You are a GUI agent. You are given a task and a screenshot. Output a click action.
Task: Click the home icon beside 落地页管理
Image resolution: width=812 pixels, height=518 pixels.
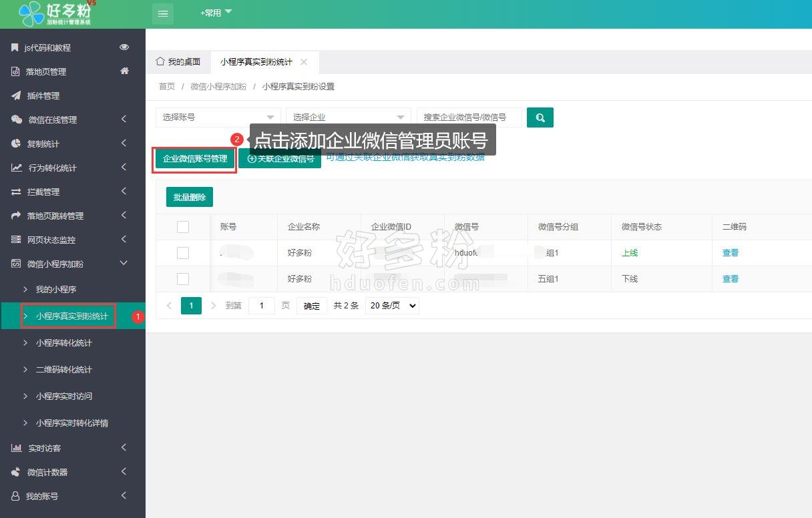124,71
